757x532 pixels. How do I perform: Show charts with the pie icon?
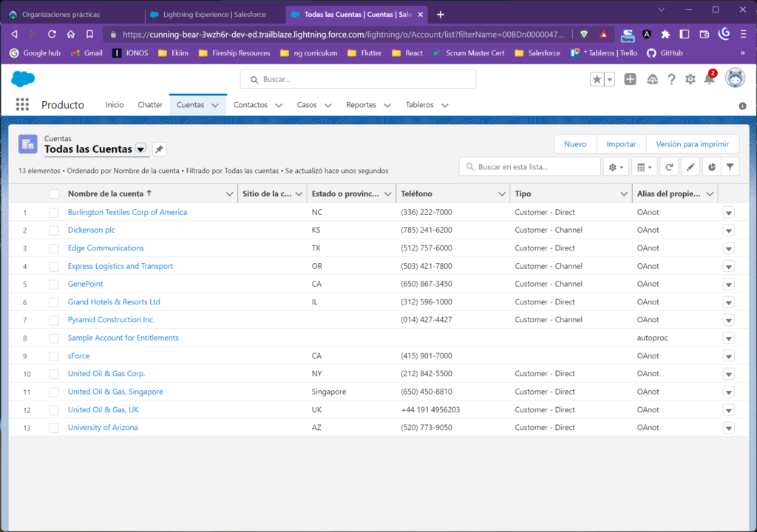click(x=712, y=167)
